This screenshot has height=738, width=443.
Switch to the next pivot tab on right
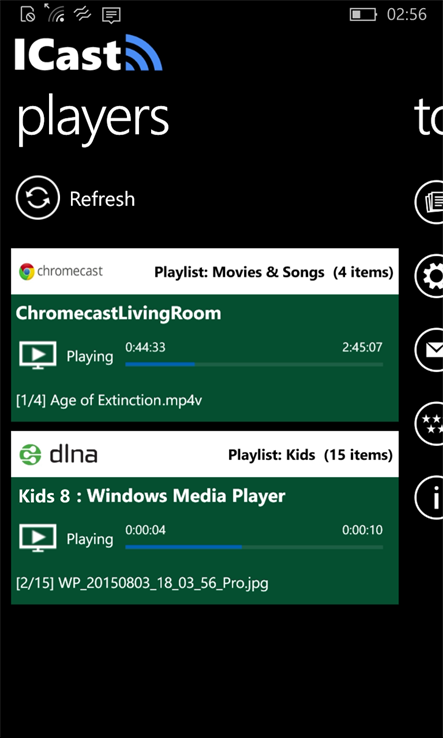tap(428, 119)
